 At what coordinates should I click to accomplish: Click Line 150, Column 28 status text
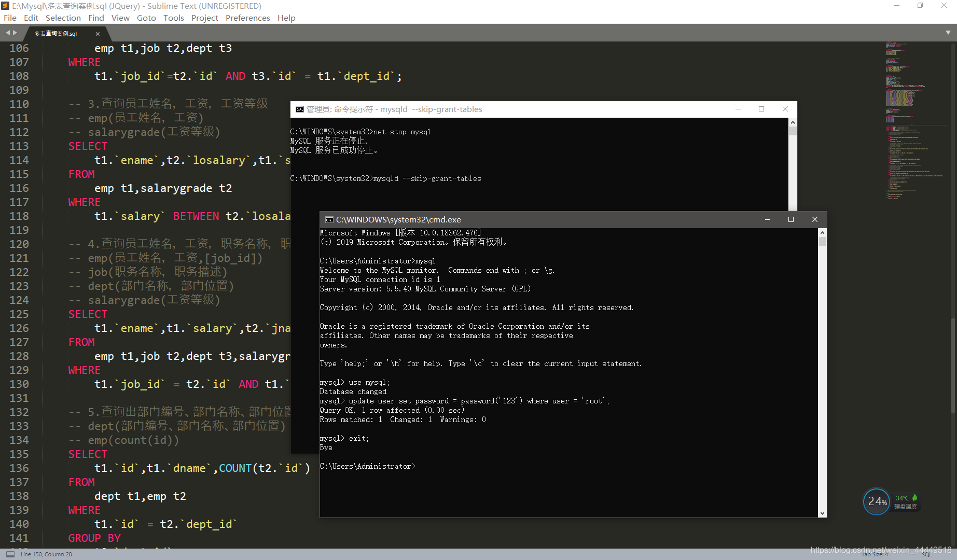(46, 554)
